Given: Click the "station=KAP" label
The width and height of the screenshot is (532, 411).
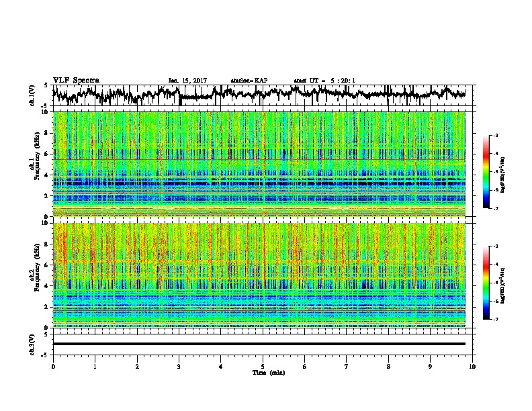Looking at the screenshot, I should click(x=249, y=81).
